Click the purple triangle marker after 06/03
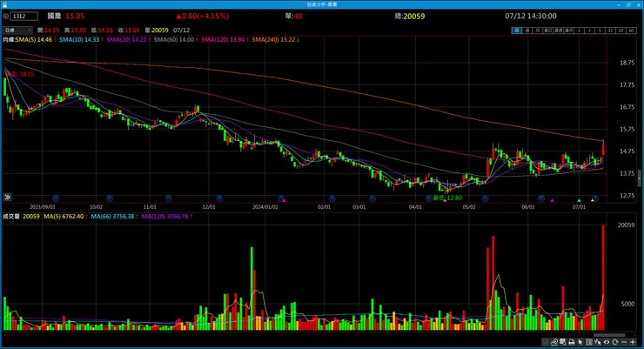This screenshot has height=349, width=644. [x=553, y=200]
